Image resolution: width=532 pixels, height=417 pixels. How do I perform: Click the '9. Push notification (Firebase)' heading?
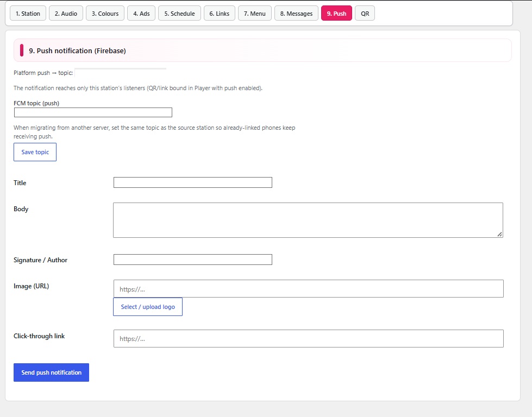click(77, 51)
